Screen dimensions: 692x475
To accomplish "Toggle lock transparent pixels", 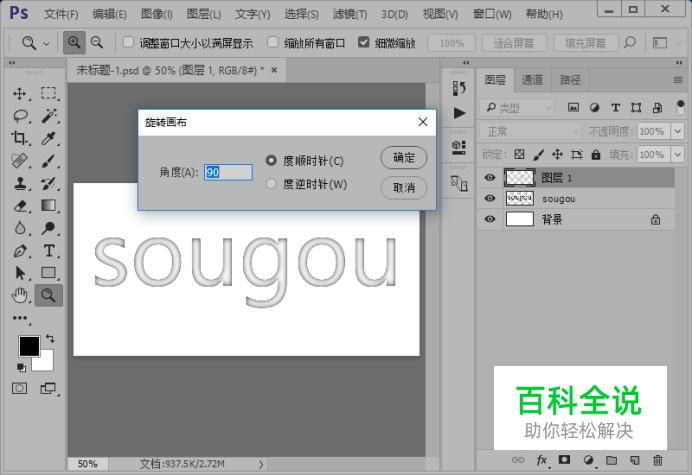I will [x=519, y=154].
